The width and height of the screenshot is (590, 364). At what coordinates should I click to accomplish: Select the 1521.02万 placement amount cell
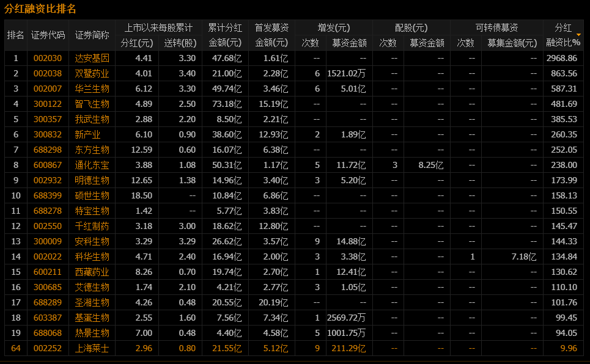(x=346, y=73)
